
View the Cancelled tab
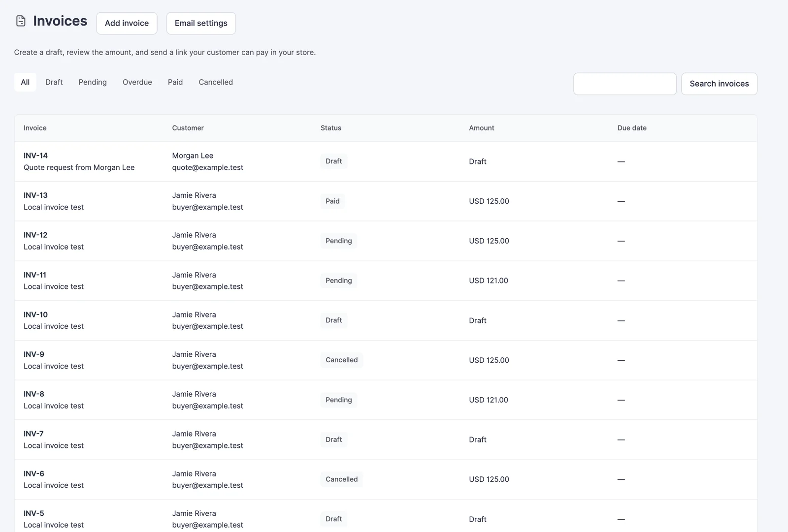[216, 82]
